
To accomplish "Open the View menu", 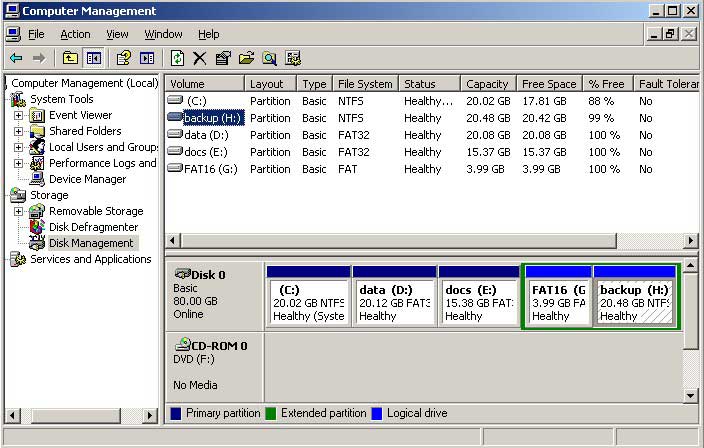I will tap(117, 34).
